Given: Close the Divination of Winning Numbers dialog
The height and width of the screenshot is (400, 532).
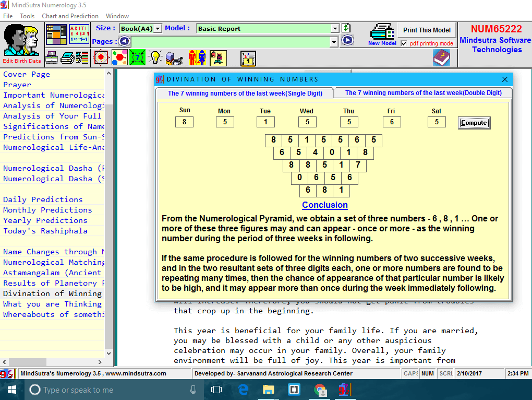Looking at the screenshot, I should pyautogui.click(x=504, y=79).
